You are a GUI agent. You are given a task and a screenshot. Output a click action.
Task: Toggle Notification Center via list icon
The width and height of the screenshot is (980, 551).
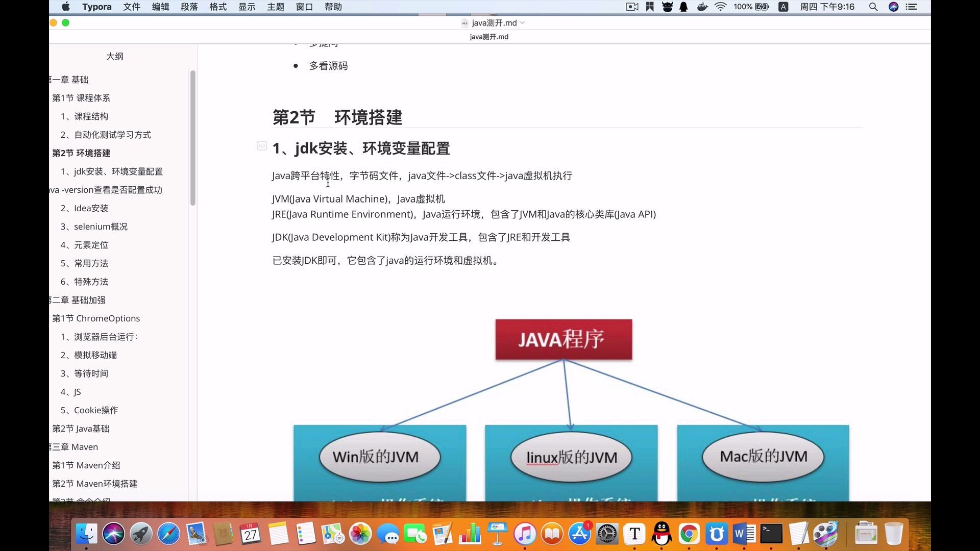coord(912,7)
